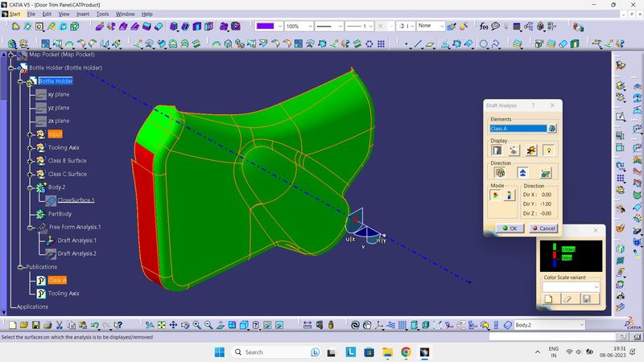The height and width of the screenshot is (362, 644).
Task: Click the save icon in Color Scale panel
Action: 587,298
